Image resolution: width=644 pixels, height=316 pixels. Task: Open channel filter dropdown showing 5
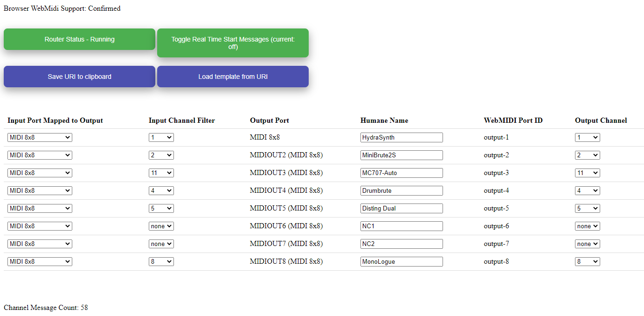(161, 208)
